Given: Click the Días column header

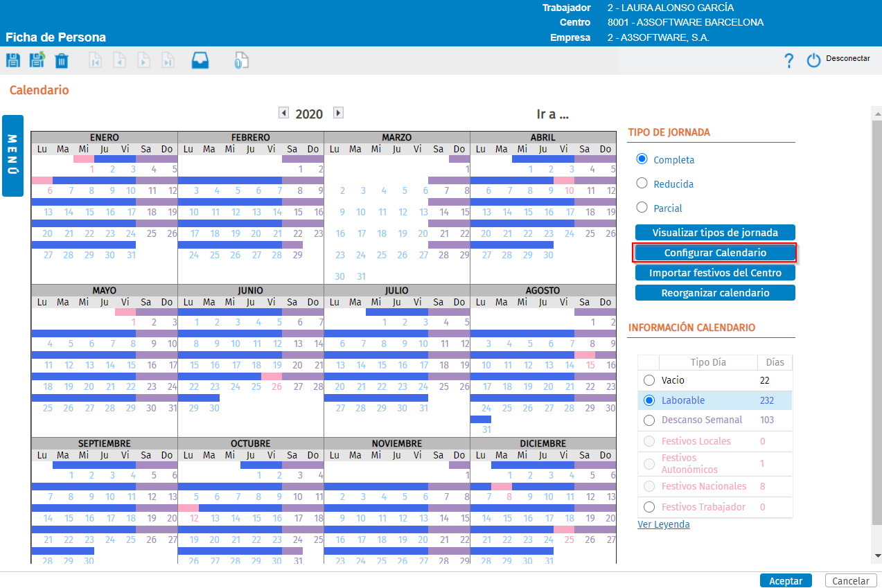Looking at the screenshot, I should click(x=775, y=362).
